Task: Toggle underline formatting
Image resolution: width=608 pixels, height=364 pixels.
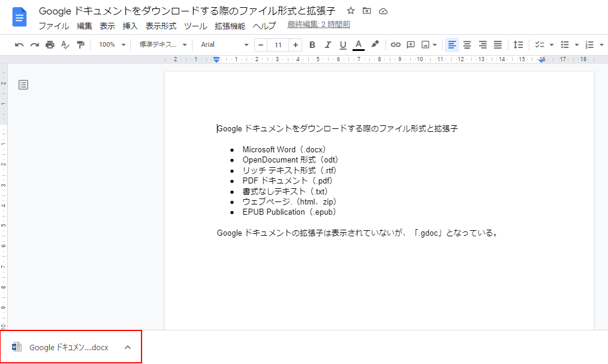Action: point(342,44)
